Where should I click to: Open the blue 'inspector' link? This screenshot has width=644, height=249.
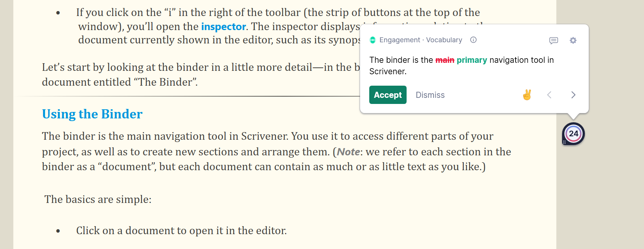pos(223,27)
